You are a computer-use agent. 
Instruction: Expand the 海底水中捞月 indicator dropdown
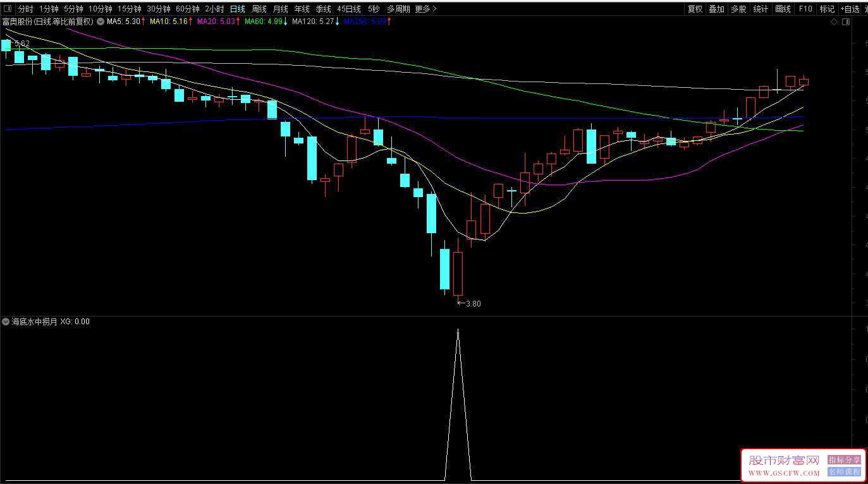(x=6, y=322)
